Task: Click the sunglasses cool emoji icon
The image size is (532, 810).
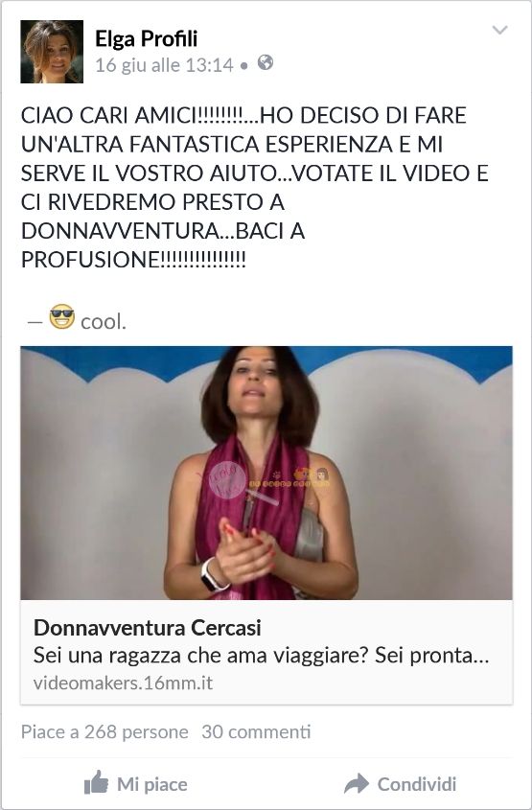Action: (x=62, y=316)
